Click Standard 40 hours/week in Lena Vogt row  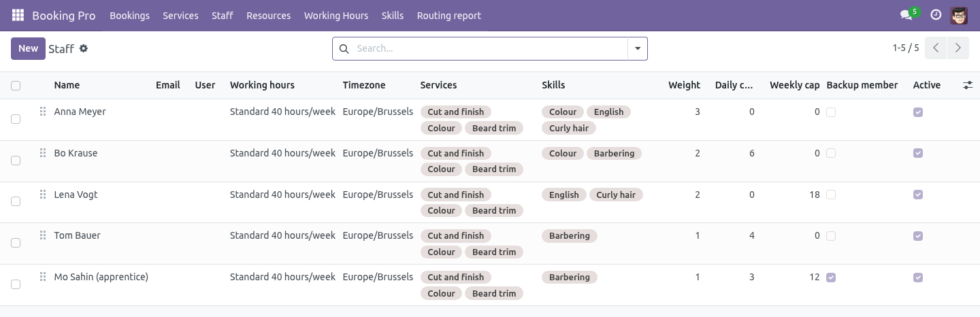(282, 195)
